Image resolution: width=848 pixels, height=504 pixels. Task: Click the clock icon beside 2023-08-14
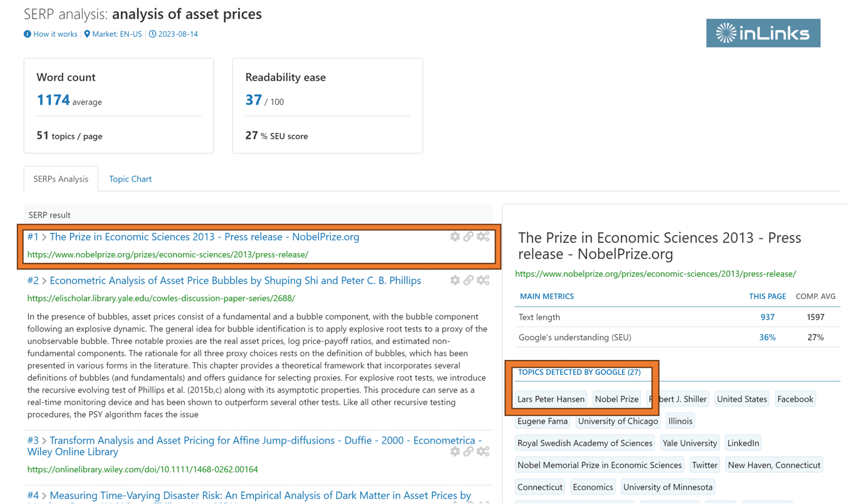pos(153,34)
